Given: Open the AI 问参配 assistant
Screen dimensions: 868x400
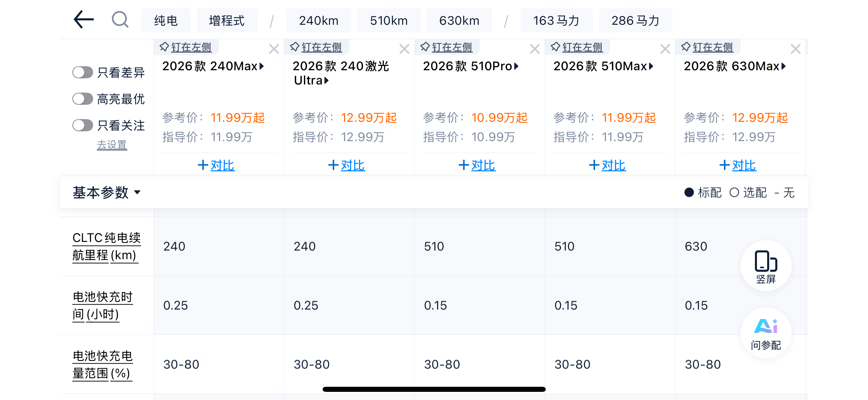Looking at the screenshot, I should click(765, 333).
